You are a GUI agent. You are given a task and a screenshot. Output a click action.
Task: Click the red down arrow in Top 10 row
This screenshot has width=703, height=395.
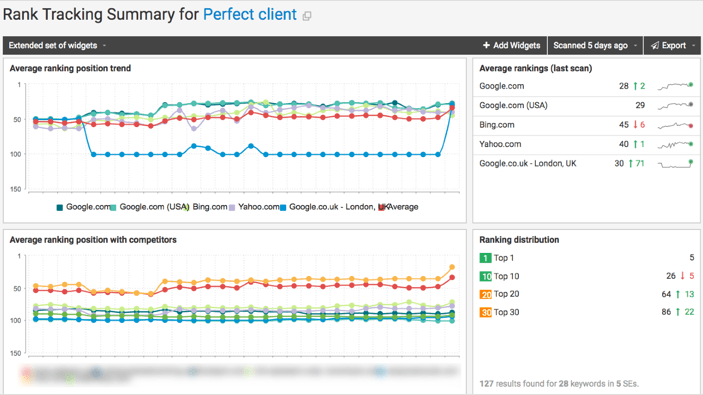click(x=682, y=276)
